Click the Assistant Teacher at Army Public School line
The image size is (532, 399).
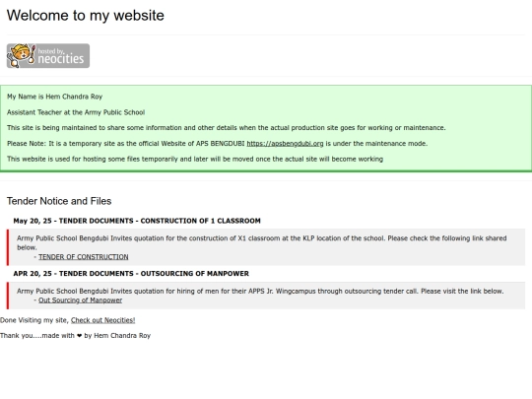point(76,112)
